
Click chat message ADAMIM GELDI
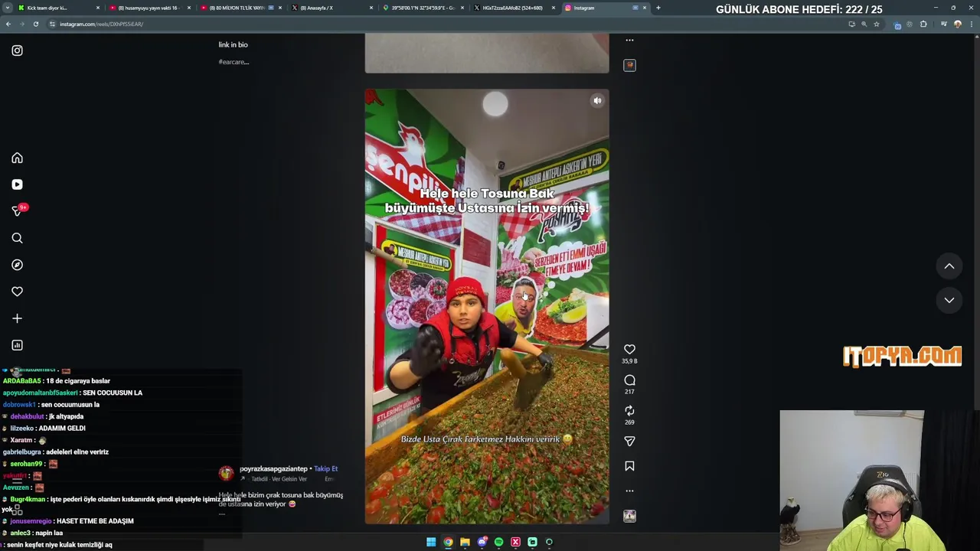click(x=62, y=429)
